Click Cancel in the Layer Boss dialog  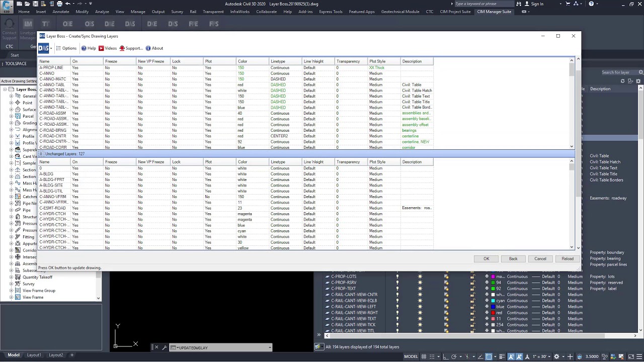coord(540,259)
